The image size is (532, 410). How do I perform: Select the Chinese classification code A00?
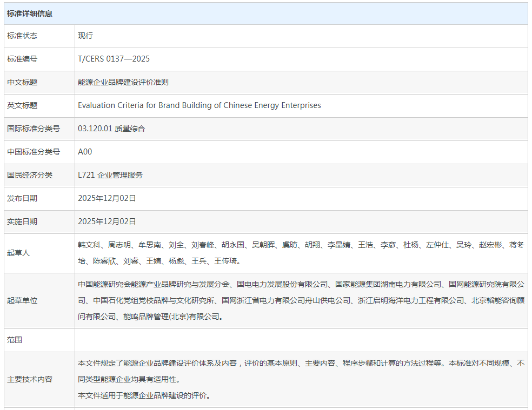[x=84, y=152]
